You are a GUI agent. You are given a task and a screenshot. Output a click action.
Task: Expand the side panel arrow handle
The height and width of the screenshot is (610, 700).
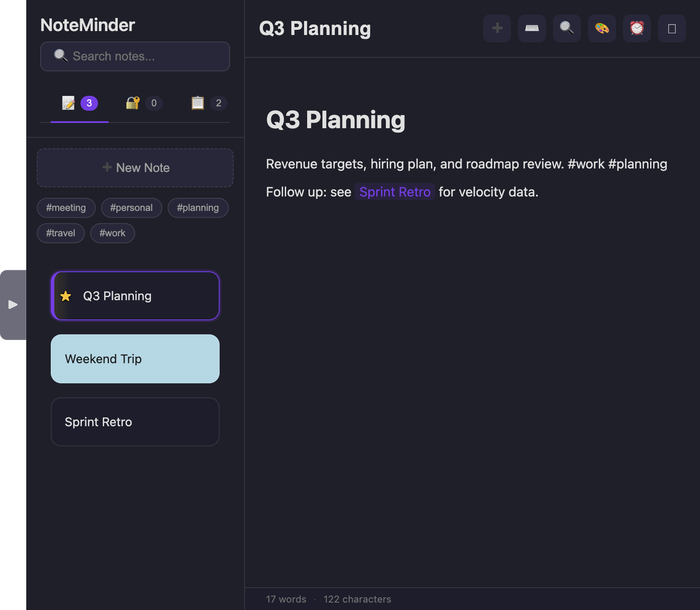[13, 305]
